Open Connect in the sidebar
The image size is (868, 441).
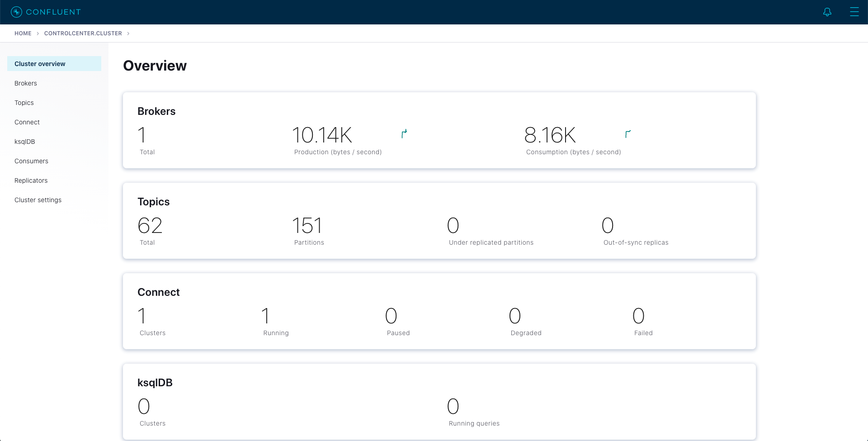[x=27, y=122]
